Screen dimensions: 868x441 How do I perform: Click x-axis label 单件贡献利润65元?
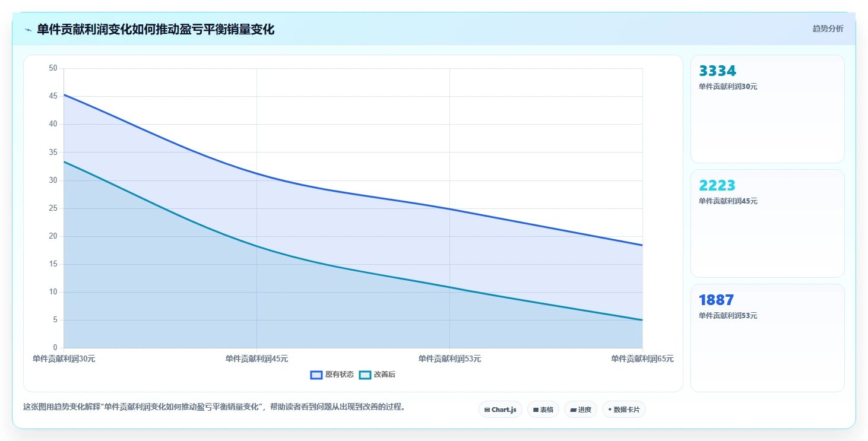(642, 358)
